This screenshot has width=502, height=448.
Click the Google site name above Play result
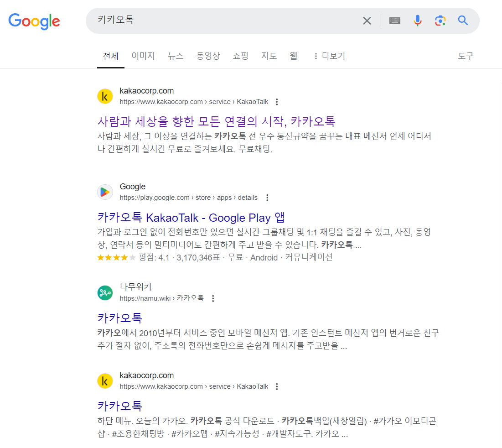tap(133, 187)
